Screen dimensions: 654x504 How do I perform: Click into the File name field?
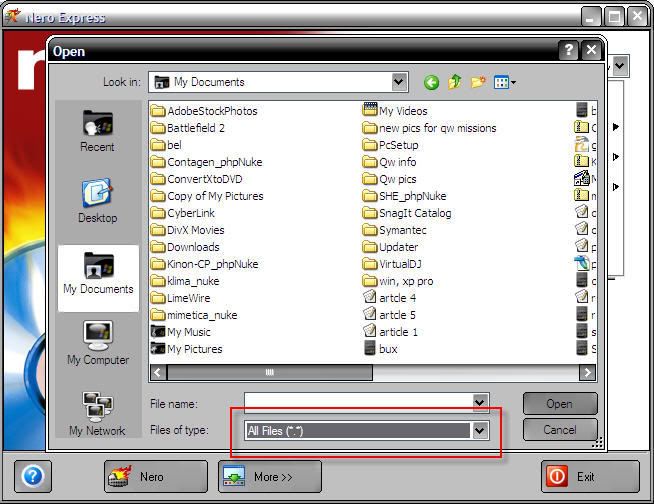[359, 403]
